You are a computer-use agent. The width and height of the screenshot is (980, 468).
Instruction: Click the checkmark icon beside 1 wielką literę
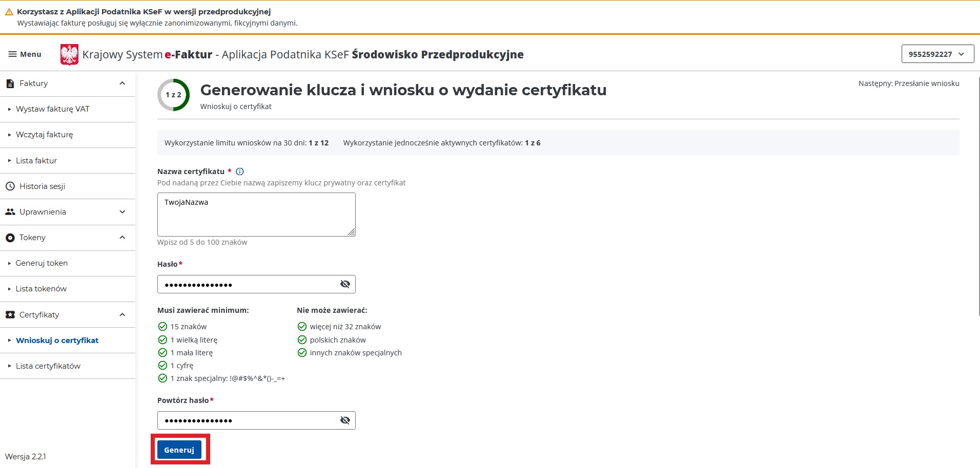click(x=162, y=340)
